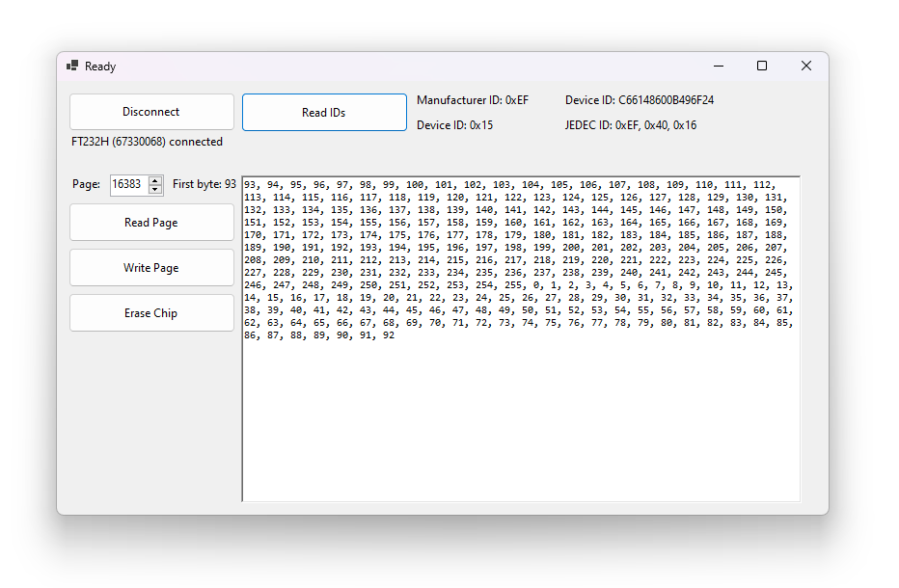Maximize the Ready window

[762, 66]
